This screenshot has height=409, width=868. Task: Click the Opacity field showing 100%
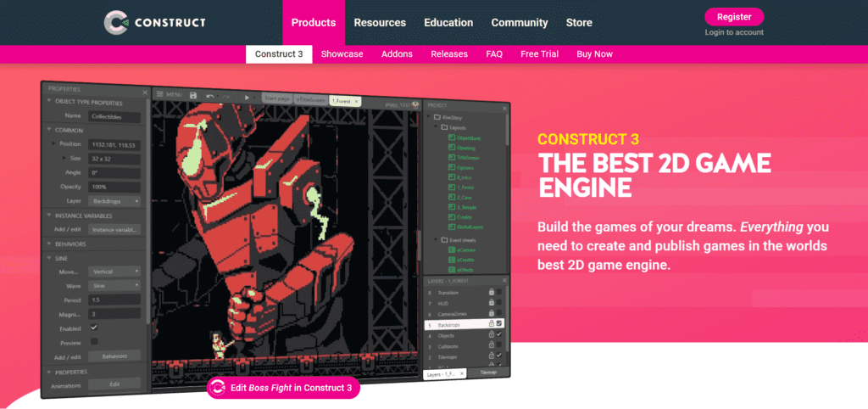[114, 187]
